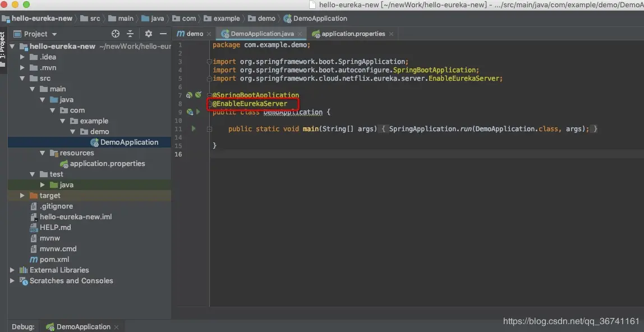
Task: Hide the Project panel using minus icon
Action: click(x=163, y=34)
